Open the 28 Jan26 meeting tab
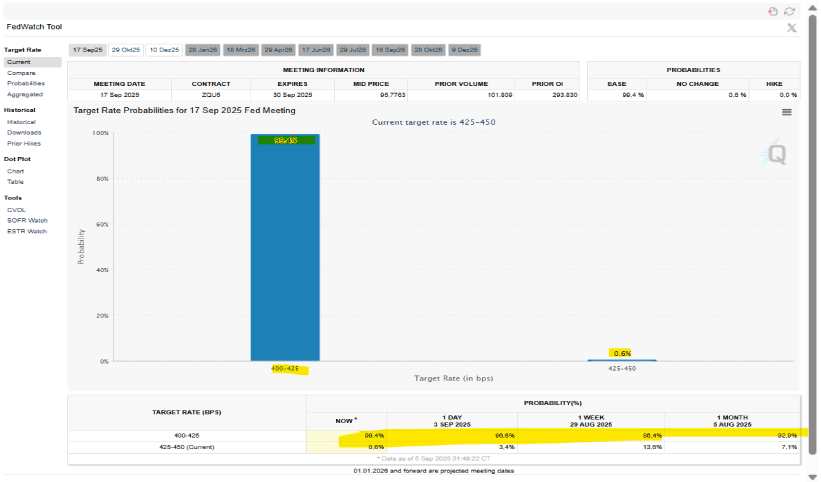The width and height of the screenshot is (821, 482). (202, 49)
